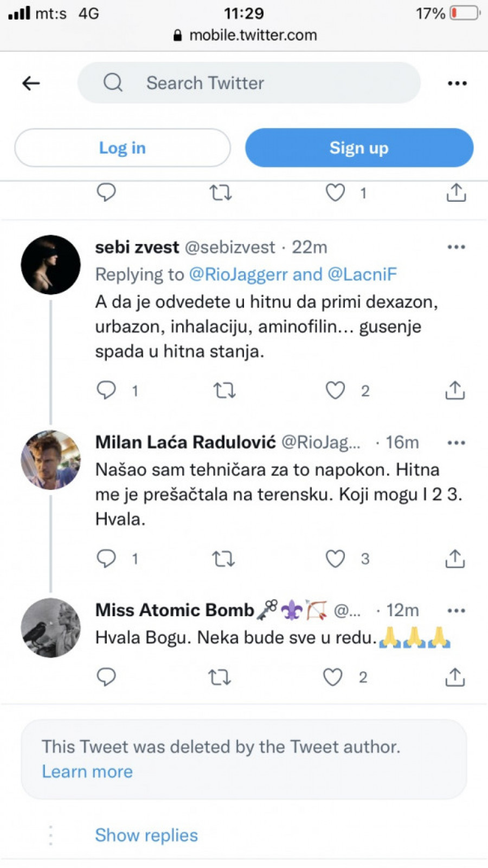Reply to sebi zvest's tweet
This screenshot has width=488, height=868.
coord(106,390)
